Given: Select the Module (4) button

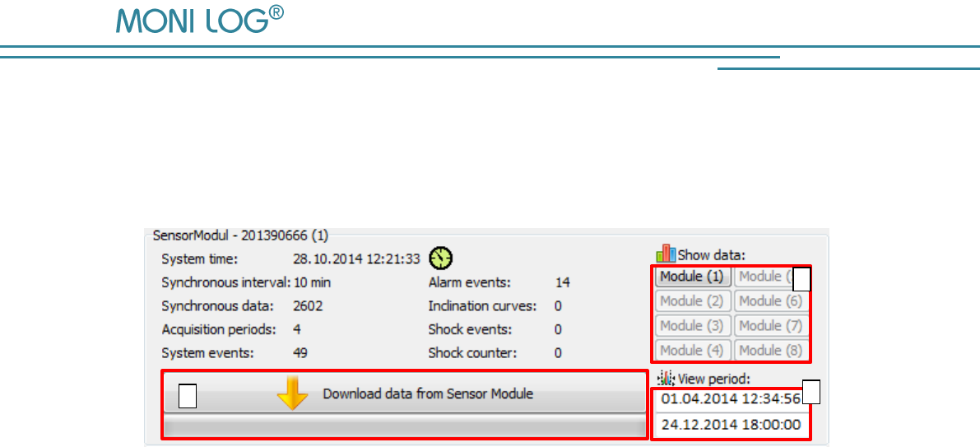Looking at the screenshot, I should tap(693, 350).
